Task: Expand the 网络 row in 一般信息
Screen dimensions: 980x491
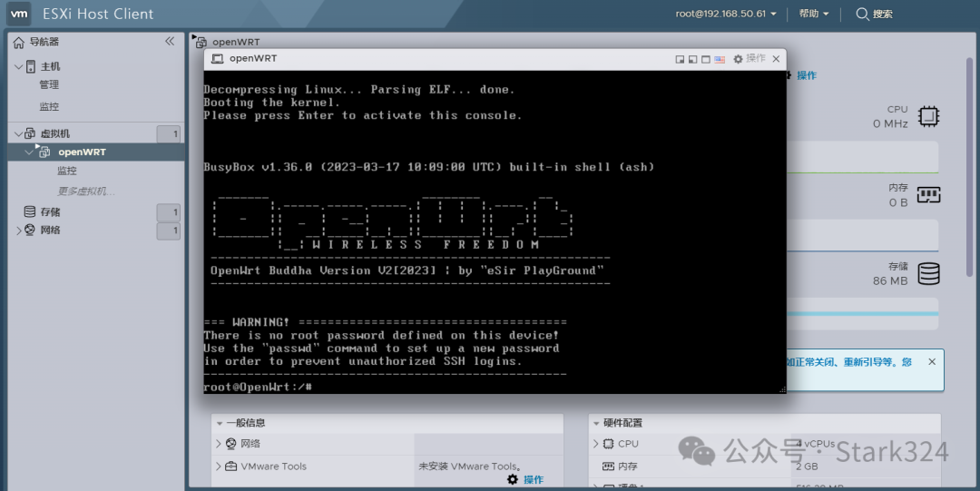Action: tap(218, 444)
